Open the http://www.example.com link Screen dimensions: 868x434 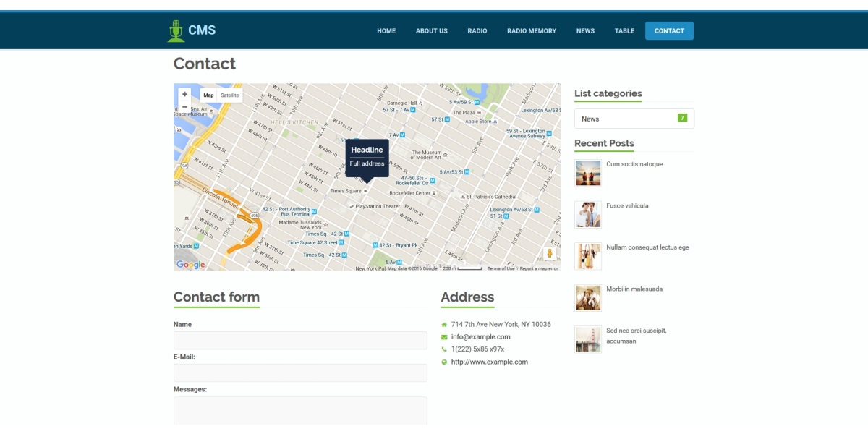tap(490, 362)
